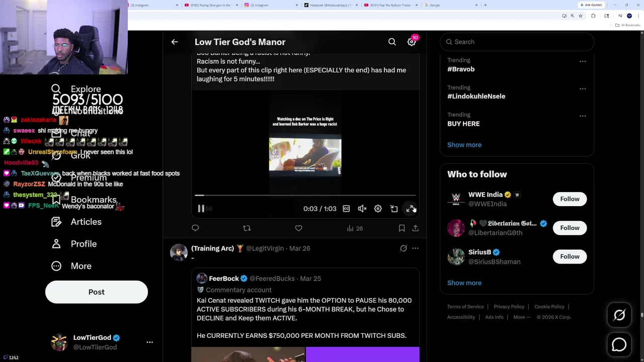The width and height of the screenshot is (644, 362).
Task: Open Profile in the sidebar
Action: tap(74, 244)
